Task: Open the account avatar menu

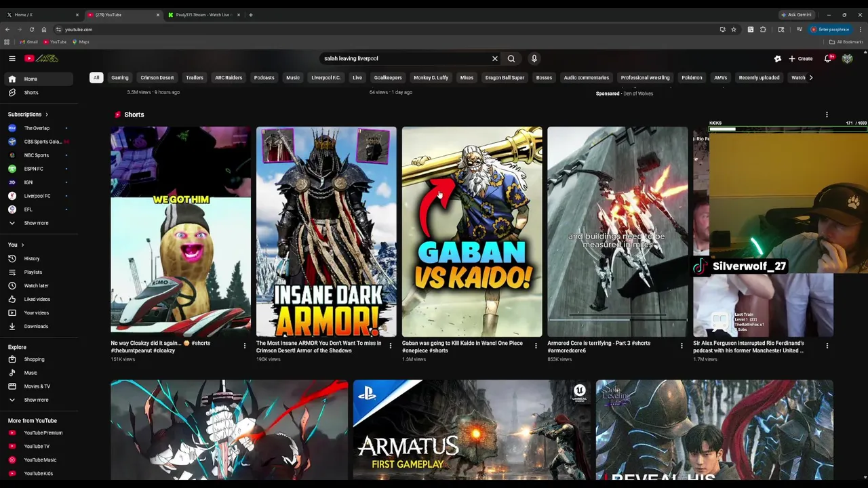Action: point(847,58)
